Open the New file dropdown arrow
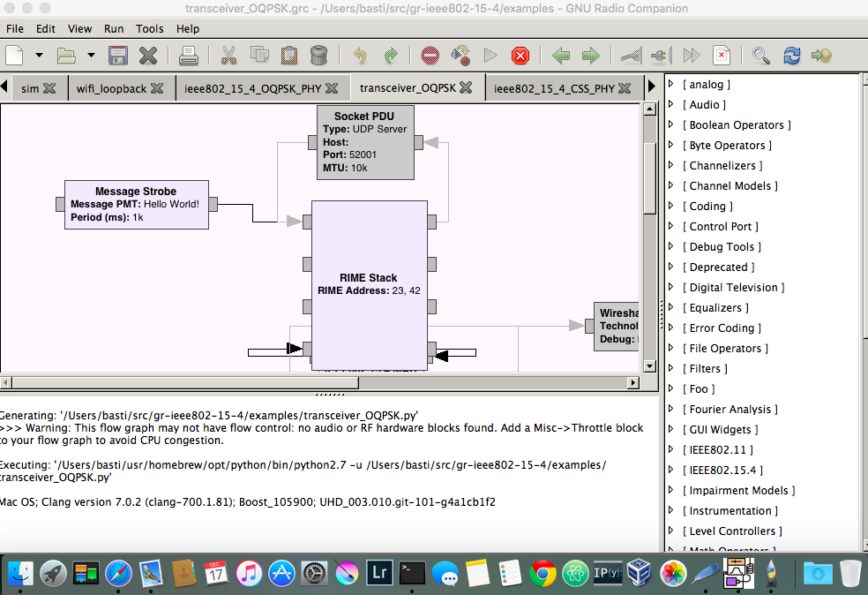The height and width of the screenshot is (595, 868). coord(39,56)
